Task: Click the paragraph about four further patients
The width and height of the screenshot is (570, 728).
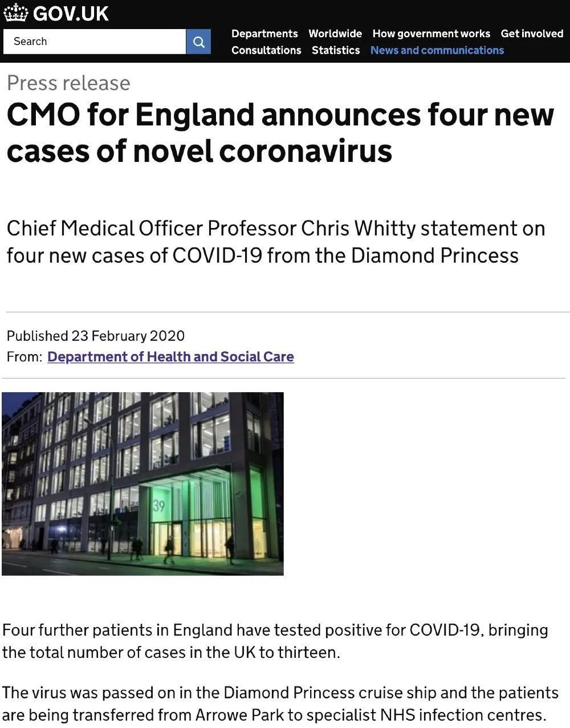Action: click(x=275, y=641)
